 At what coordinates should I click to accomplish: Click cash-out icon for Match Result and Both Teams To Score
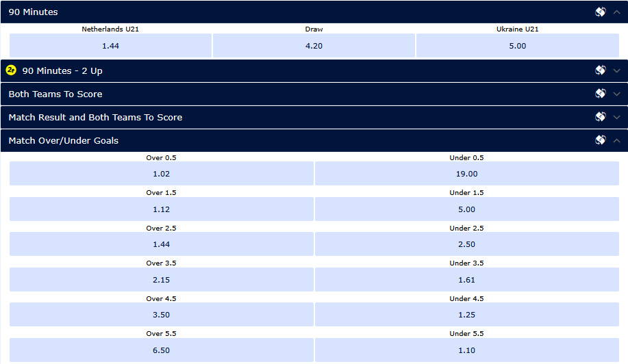(x=601, y=117)
